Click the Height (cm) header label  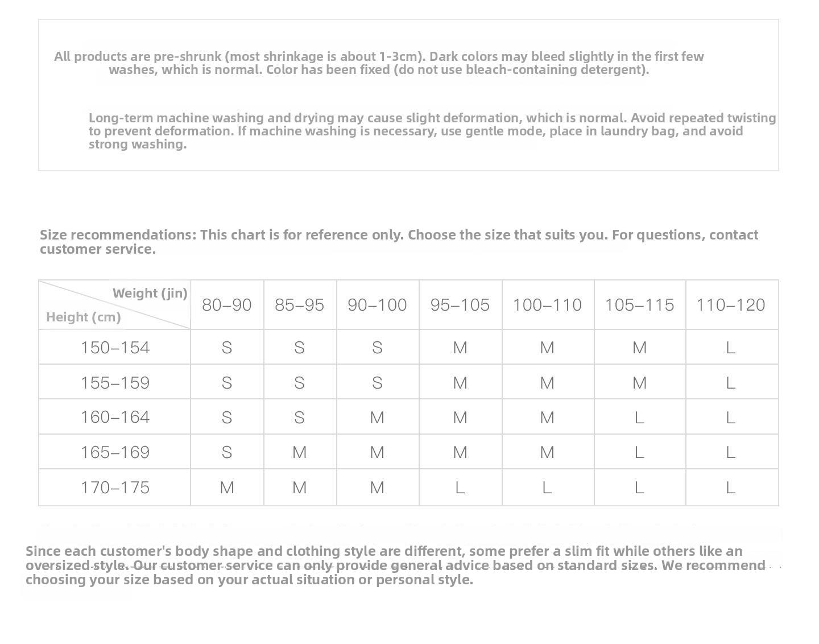84,317
